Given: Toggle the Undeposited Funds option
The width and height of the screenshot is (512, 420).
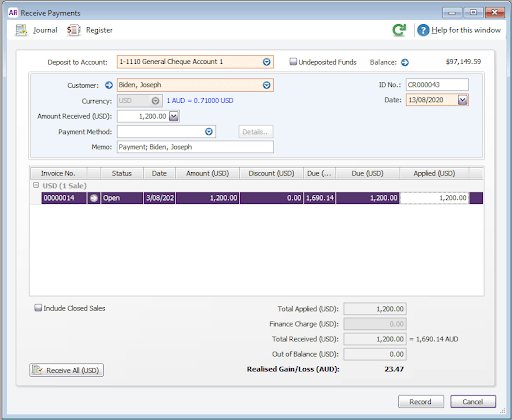Looking at the screenshot, I should [x=293, y=62].
